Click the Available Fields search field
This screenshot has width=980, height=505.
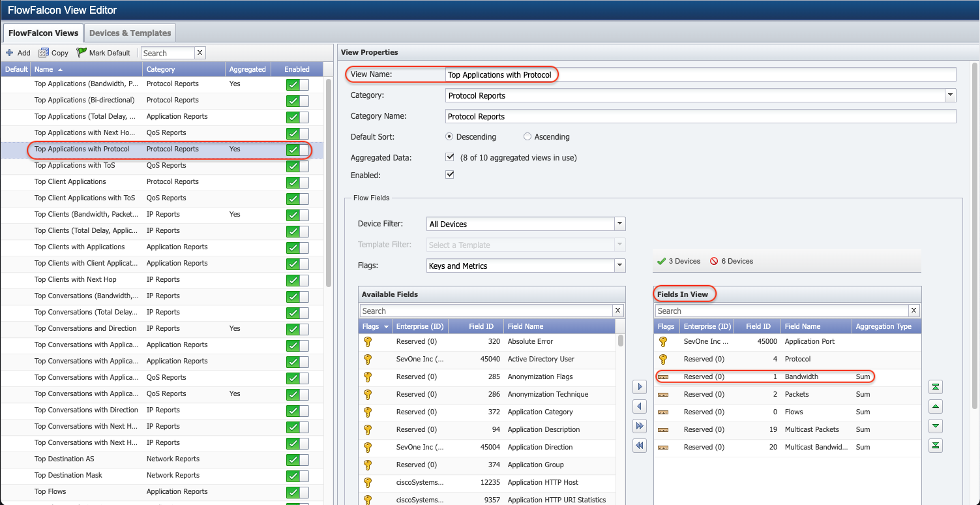pos(486,311)
